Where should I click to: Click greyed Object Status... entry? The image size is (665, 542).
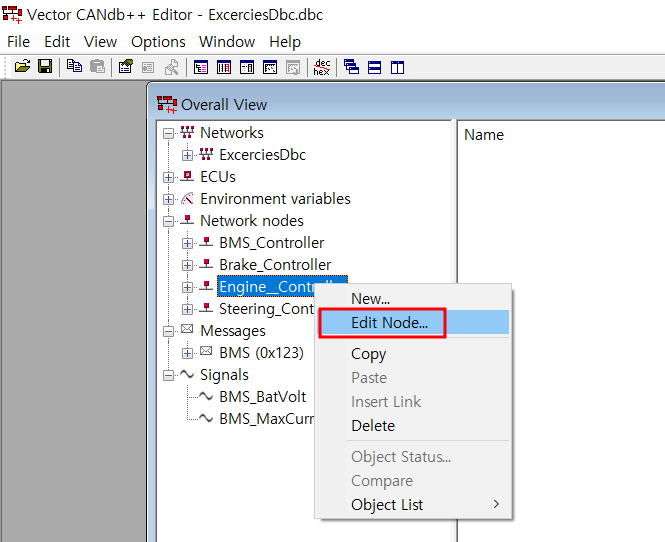click(414, 457)
